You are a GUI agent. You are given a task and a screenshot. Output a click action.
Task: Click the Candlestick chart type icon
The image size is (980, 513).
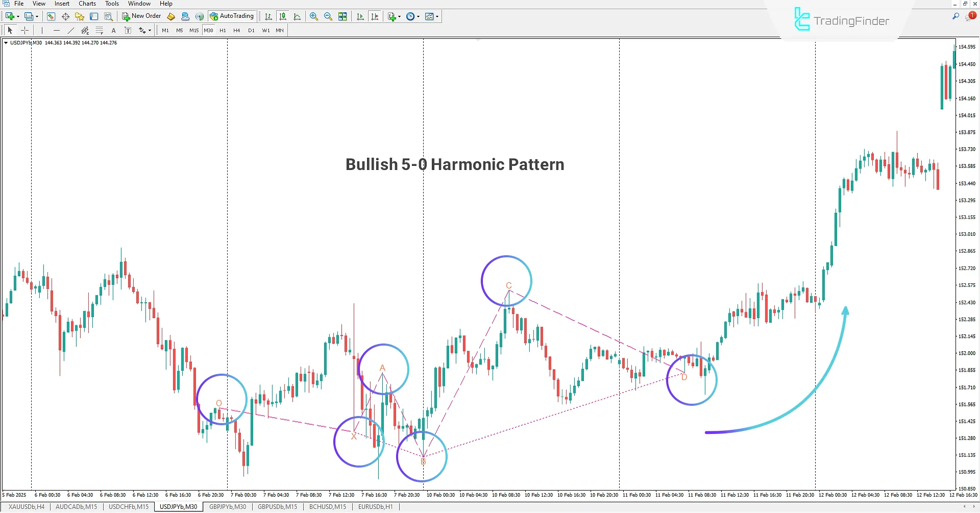282,16
